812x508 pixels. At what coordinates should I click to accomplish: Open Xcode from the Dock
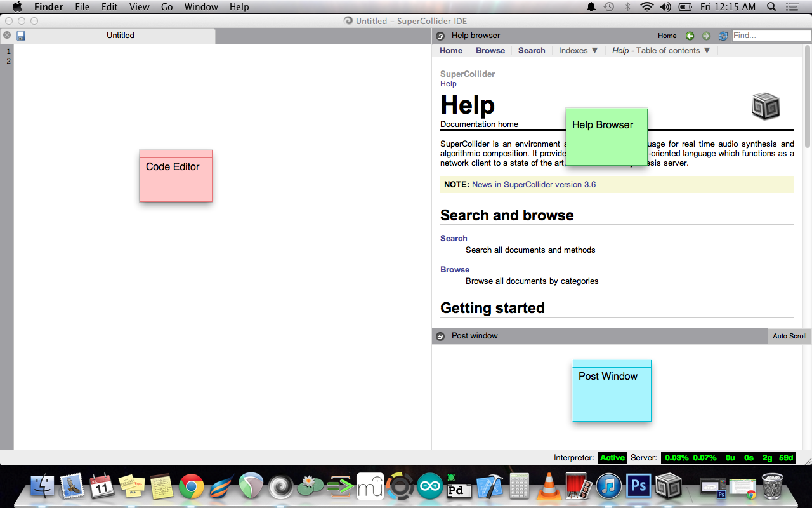[489, 486]
